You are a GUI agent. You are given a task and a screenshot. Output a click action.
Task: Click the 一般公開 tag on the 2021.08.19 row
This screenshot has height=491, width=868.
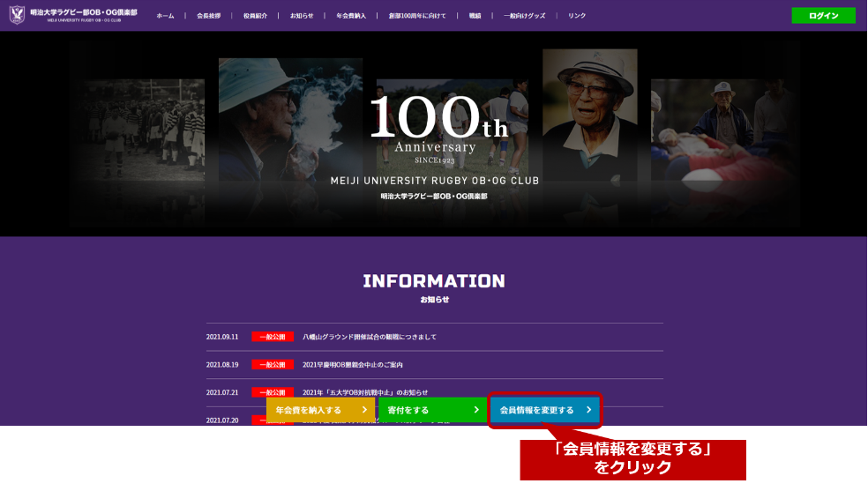point(273,365)
